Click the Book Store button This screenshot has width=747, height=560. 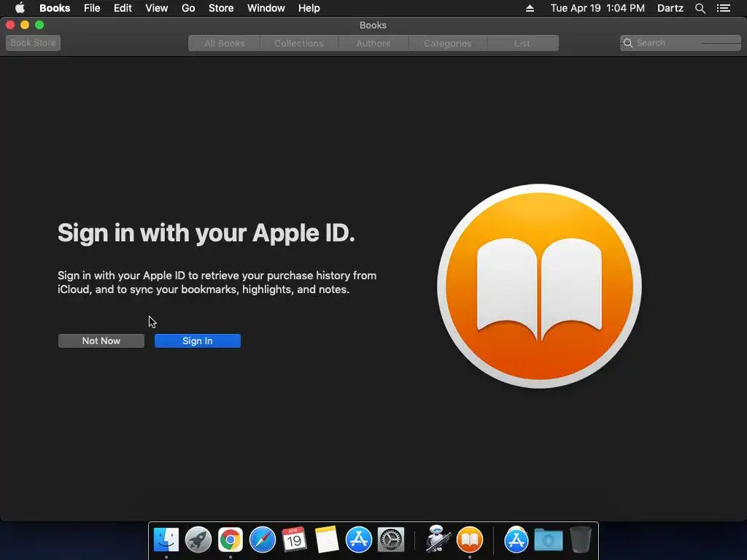coord(33,43)
